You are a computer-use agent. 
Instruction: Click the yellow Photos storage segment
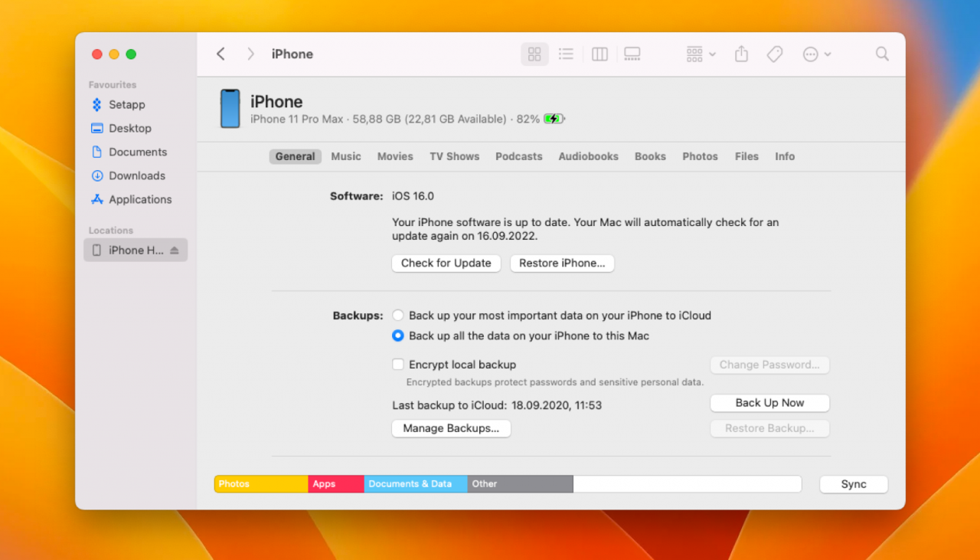[261, 484]
